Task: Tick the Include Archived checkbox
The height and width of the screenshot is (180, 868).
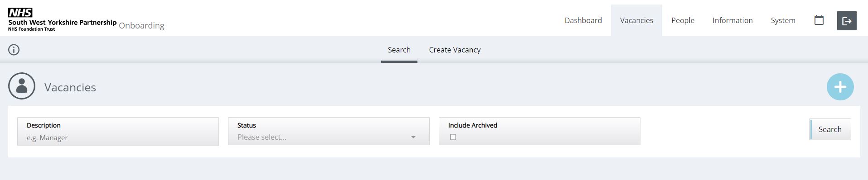Action: pyautogui.click(x=453, y=137)
